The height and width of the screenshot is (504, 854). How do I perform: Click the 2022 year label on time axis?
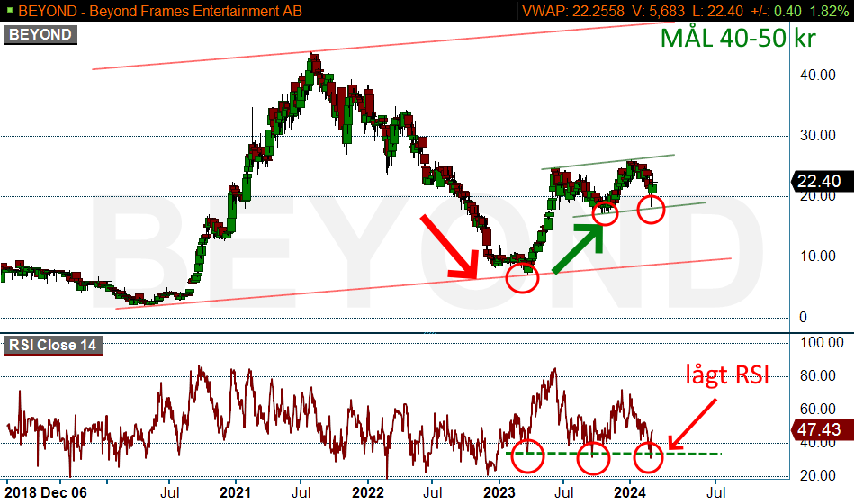pyautogui.click(x=368, y=492)
